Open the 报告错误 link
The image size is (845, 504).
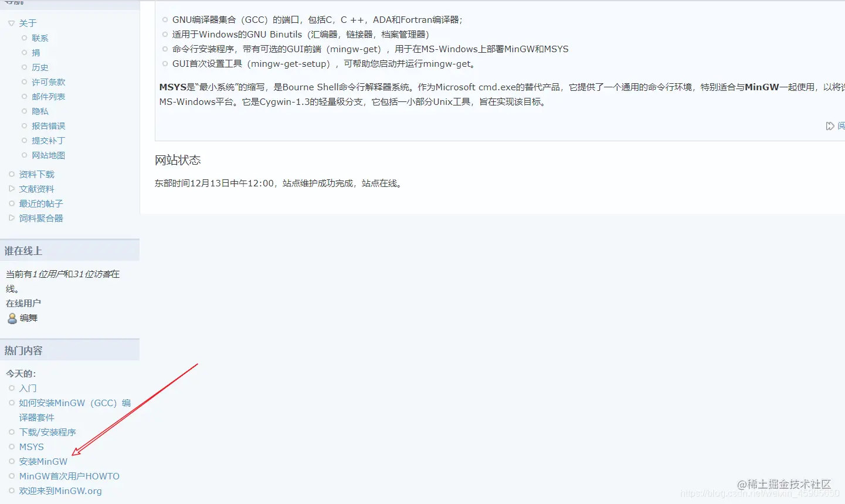49,125
